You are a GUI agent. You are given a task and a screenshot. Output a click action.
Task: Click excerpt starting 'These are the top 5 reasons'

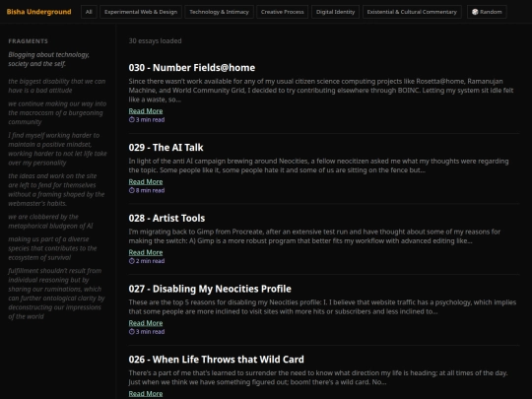322,306
